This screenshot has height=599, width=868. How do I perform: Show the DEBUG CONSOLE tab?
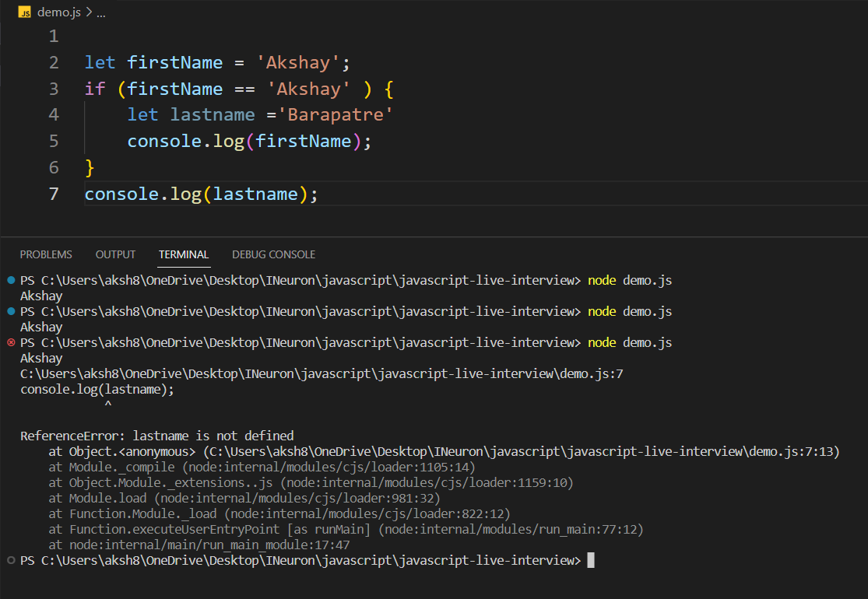tap(273, 254)
